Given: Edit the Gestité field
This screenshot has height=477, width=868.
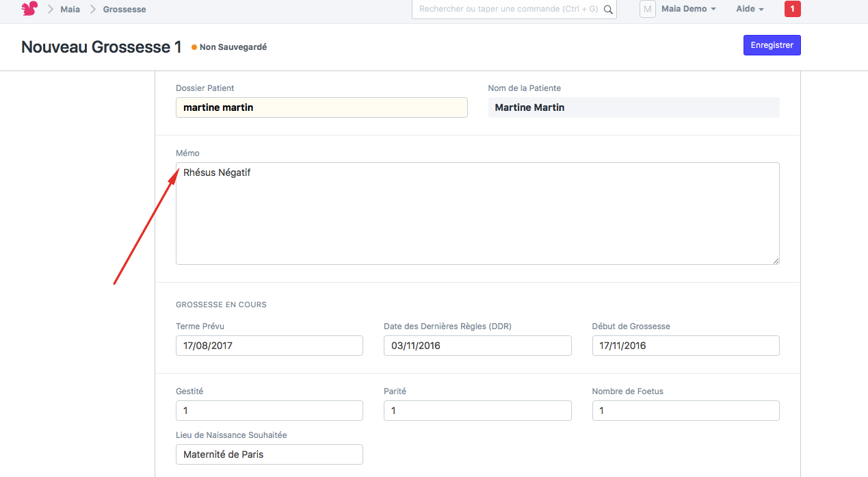Looking at the screenshot, I should (x=269, y=411).
